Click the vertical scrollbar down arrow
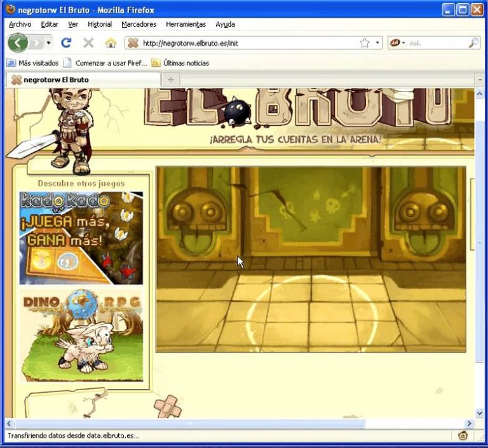The width and height of the screenshot is (488, 448). [479, 413]
